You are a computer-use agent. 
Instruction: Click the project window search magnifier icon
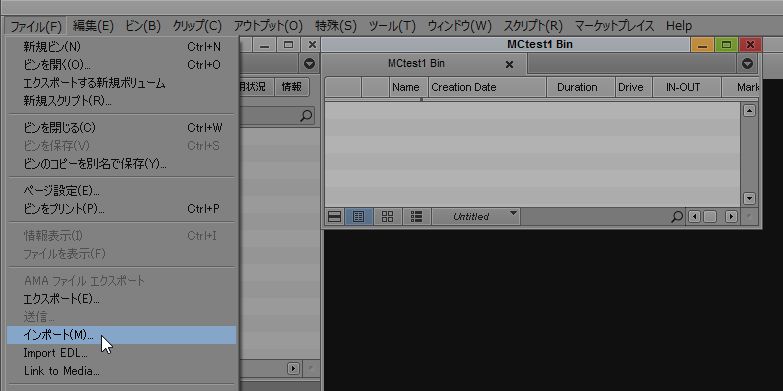point(306,116)
